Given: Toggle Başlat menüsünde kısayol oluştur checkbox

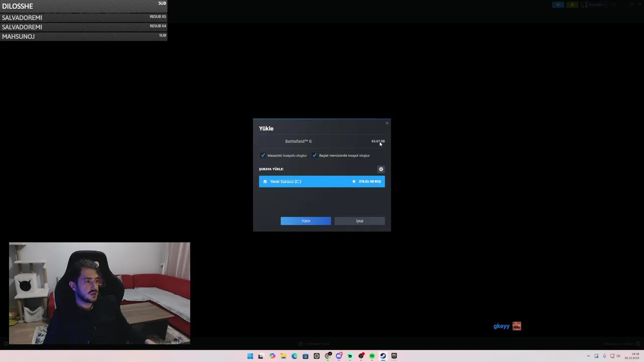Looking at the screenshot, I should (x=314, y=155).
